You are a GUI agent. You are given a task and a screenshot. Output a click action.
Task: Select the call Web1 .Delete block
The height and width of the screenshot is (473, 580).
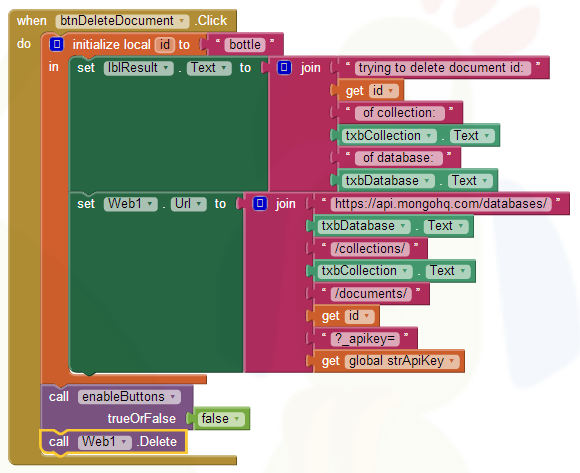coord(113,442)
